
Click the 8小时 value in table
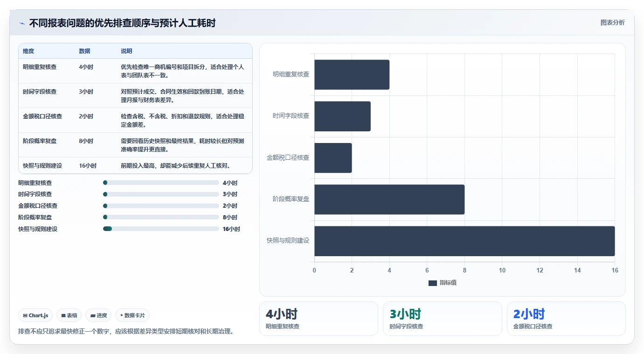pyautogui.click(x=86, y=141)
